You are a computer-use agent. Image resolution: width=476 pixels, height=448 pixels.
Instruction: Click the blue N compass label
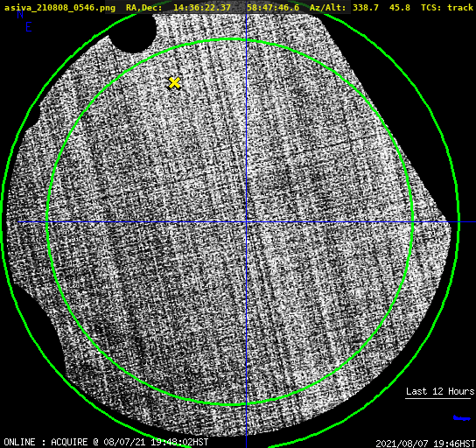coord(20,14)
